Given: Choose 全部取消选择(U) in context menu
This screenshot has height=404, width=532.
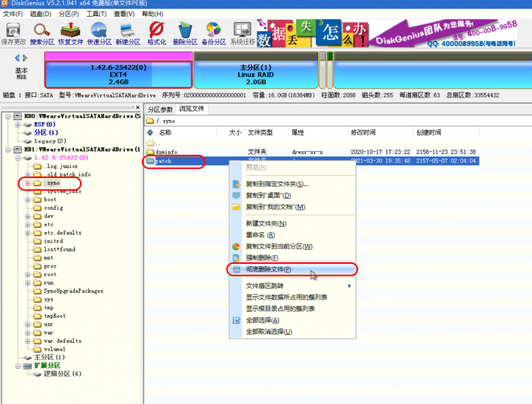Looking at the screenshot, I should 292,332.
